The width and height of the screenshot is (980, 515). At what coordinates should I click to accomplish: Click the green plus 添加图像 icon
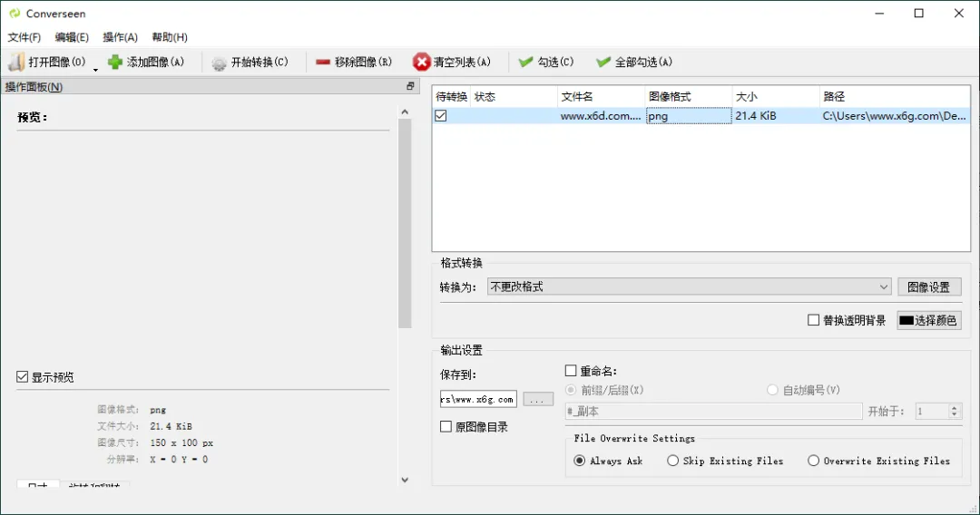115,62
